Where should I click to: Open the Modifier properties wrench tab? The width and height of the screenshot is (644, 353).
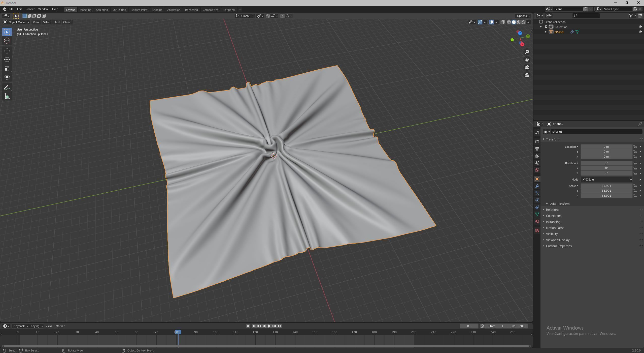(537, 186)
